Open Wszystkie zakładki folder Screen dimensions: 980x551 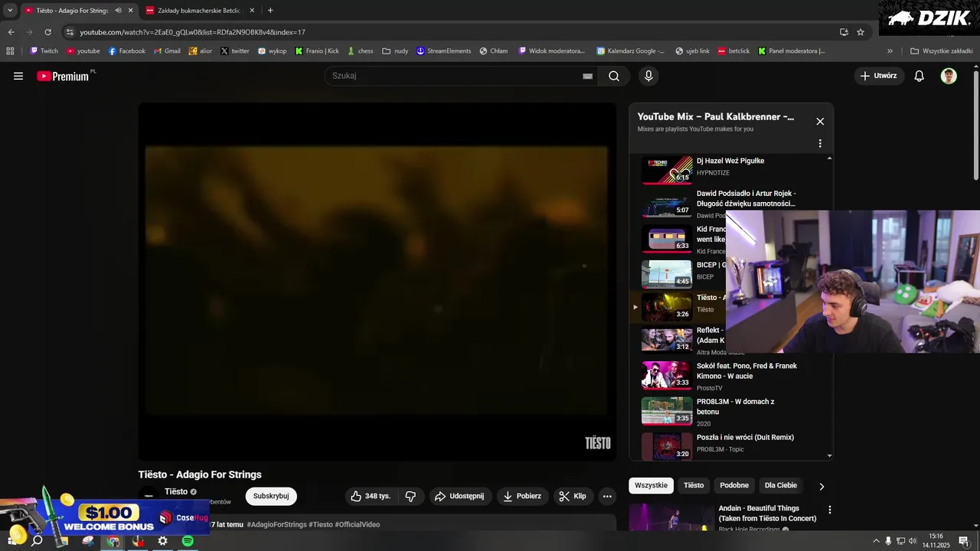(941, 51)
